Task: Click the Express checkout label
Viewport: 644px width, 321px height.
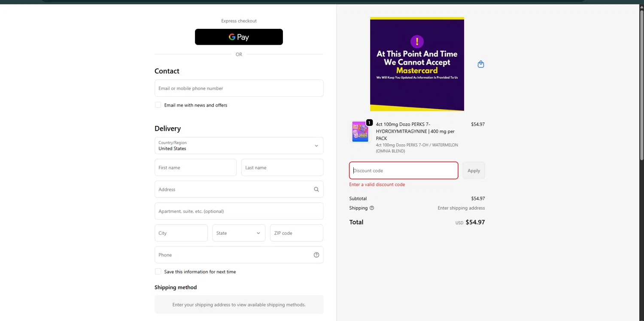Action: (x=239, y=21)
